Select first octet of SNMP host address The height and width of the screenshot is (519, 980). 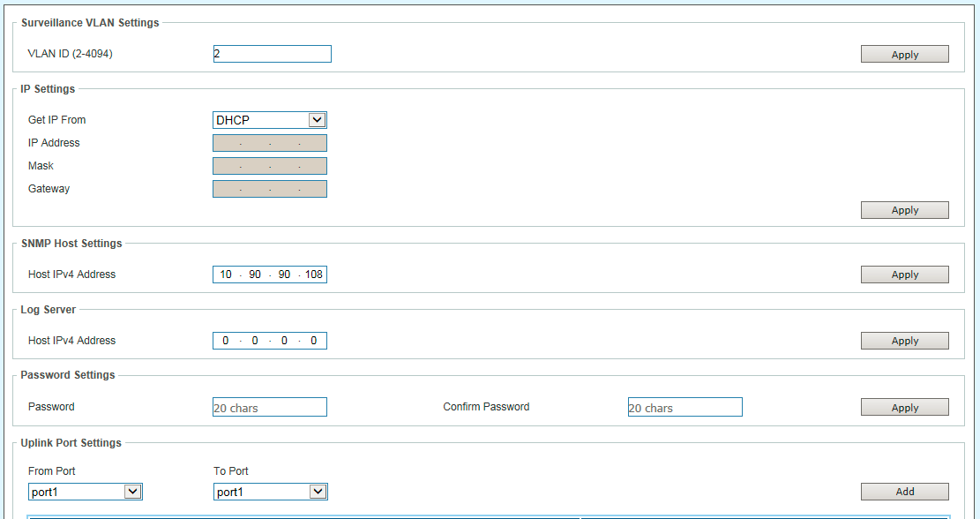(x=226, y=275)
